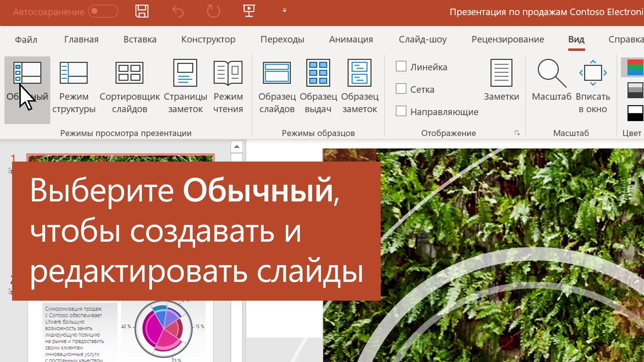The image size is (644, 362).
Task: Click the Undo arrow icon
Action: click(x=178, y=11)
